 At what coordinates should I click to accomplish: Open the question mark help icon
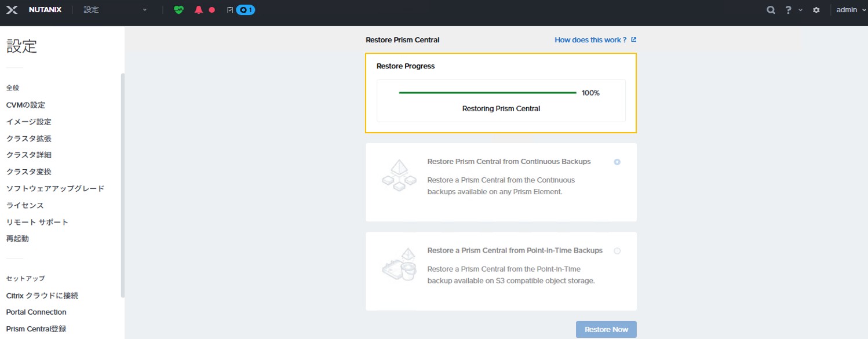tap(788, 10)
